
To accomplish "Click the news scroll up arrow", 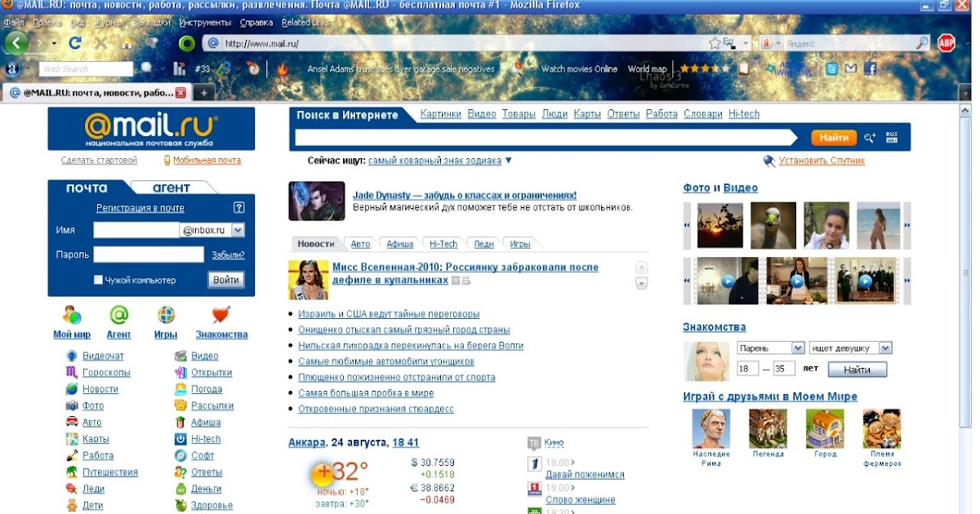I will pyautogui.click(x=642, y=268).
